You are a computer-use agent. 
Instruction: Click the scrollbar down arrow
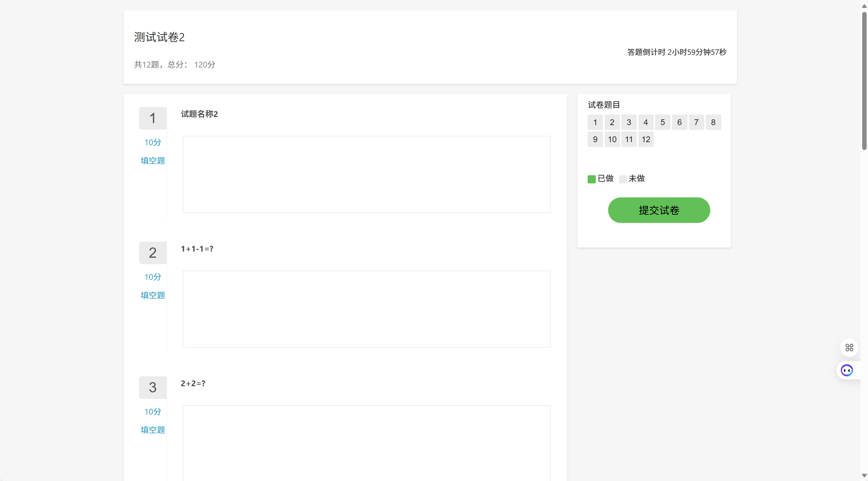coord(864,476)
